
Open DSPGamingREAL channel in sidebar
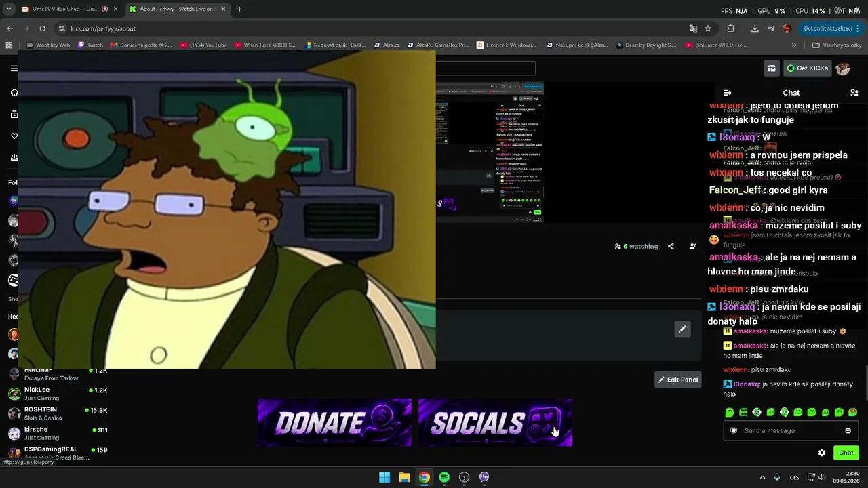tap(58, 453)
